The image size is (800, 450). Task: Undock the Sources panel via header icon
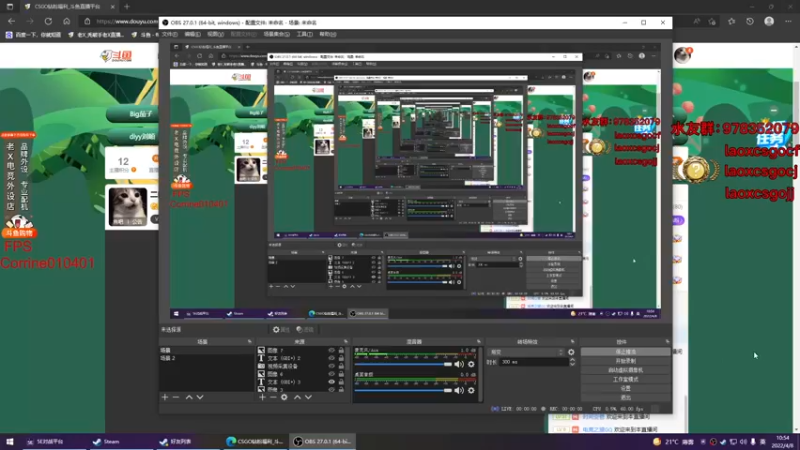[346, 341]
